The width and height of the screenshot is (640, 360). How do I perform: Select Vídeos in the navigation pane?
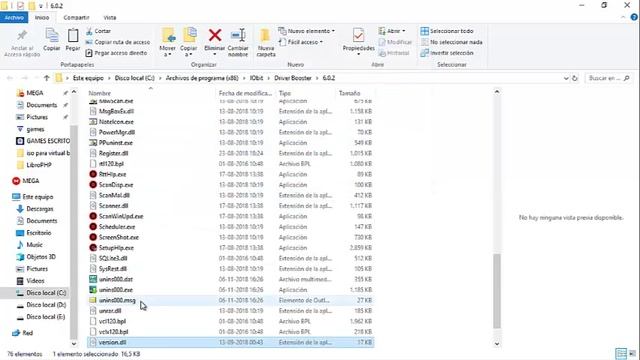pos(35,281)
